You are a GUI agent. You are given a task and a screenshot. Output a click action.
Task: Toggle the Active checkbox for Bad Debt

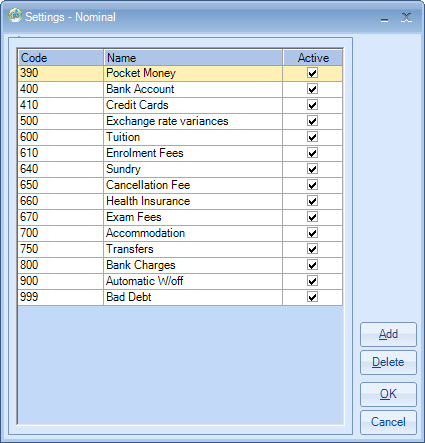point(312,297)
